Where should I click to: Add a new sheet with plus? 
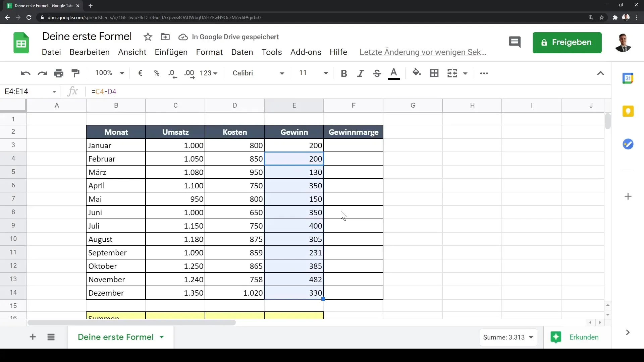click(x=33, y=337)
